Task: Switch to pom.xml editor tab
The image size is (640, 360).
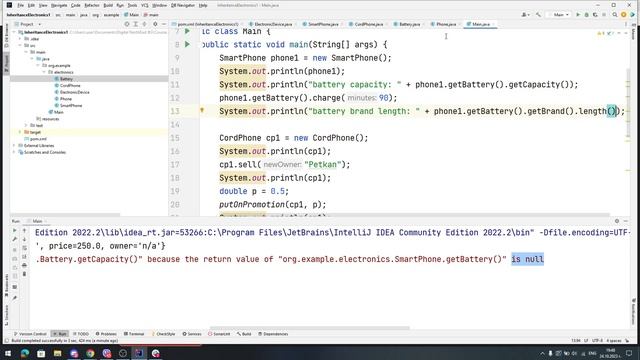Action: (206, 24)
